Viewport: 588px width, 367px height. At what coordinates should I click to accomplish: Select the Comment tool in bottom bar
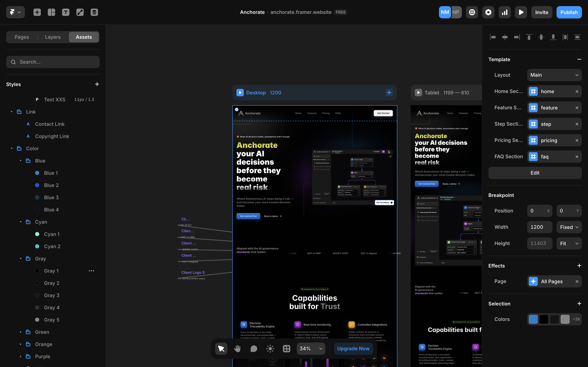click(x=254, y=349)
